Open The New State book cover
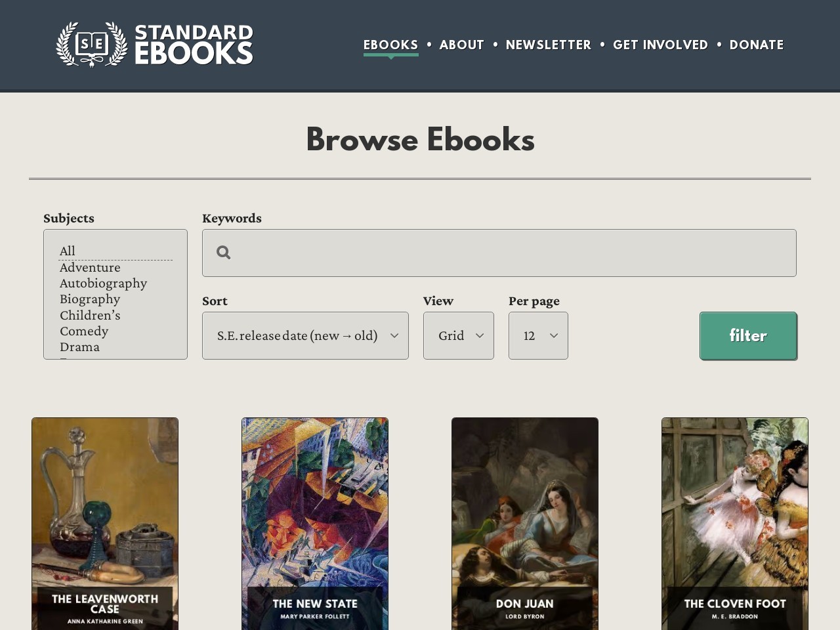The height and width of the screenshot is (630, 840). coord(315,518)
